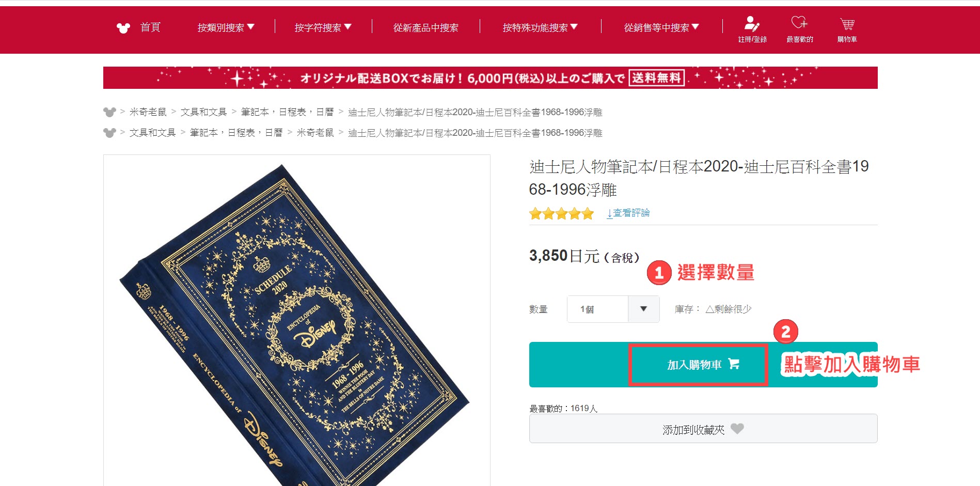The width and height of the screenshot is (980, 486).
Task: Open the 註冊/登錄 account icon
Action: coord(752,24)
